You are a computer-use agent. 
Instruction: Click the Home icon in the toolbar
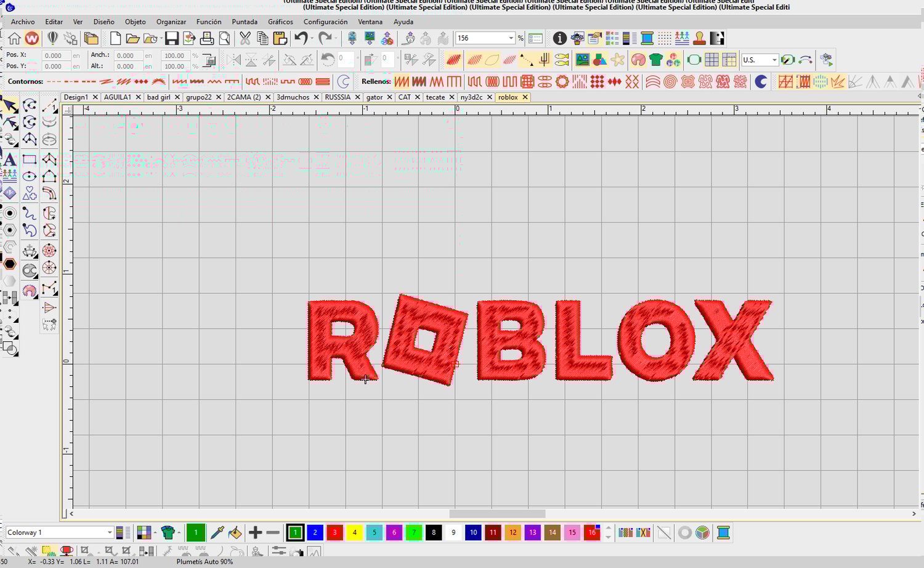click(14, 39)
